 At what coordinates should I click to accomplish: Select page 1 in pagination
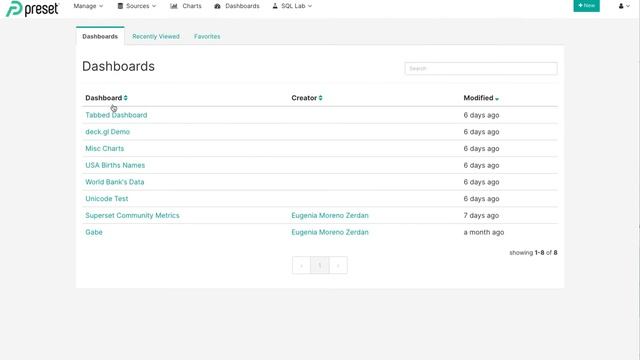320,265
